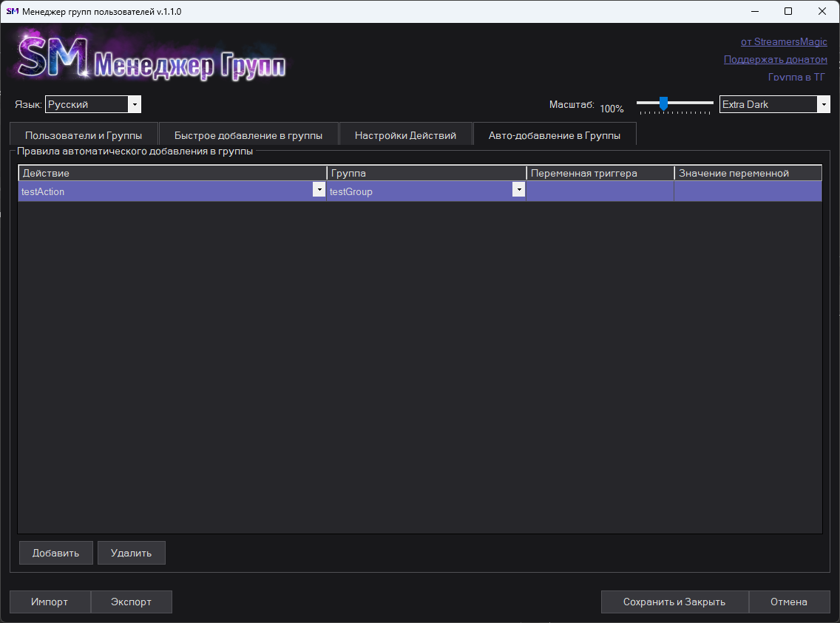This screenshot has width=840, height=623.
Task: Expand the testAction dropdown in Действие column
Action: tap(319, 191)
